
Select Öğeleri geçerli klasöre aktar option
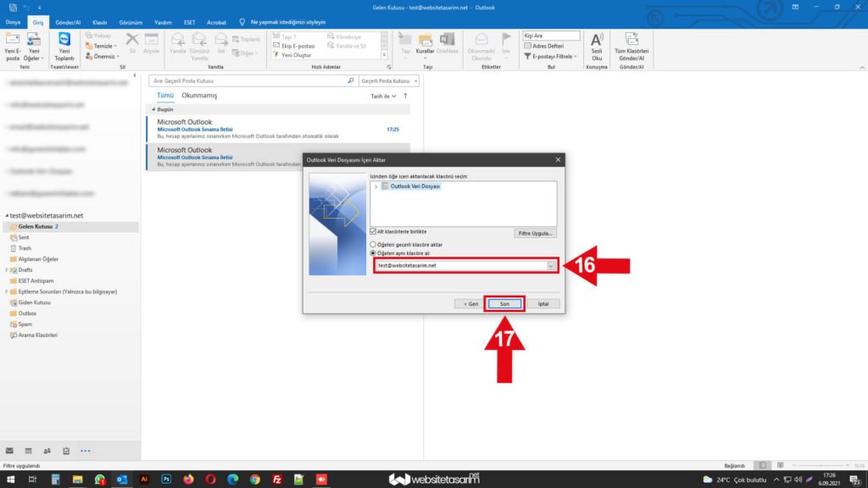coord(373,244)
